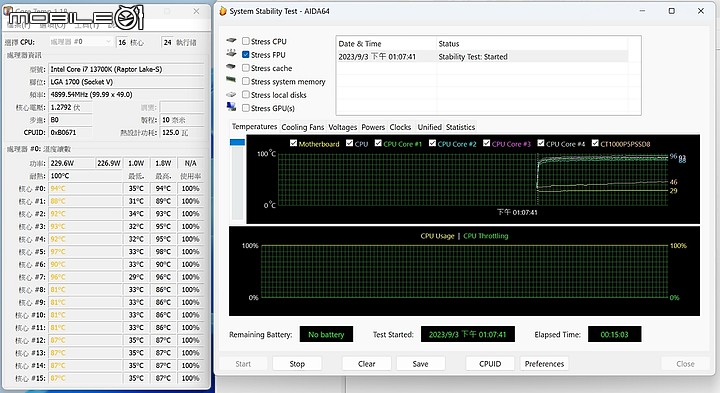
Task: Open the CPU selection dropdown in Core Temp
Action: [x=80, y=42]
